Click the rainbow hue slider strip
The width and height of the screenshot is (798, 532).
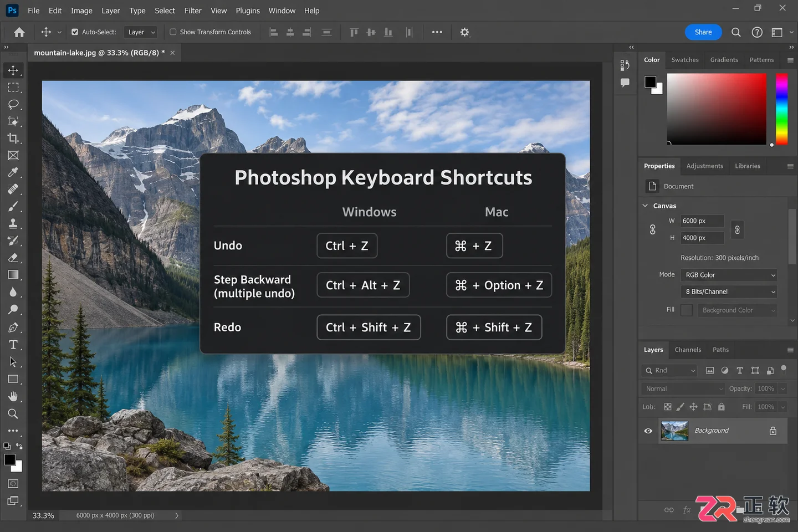(781, 109)
